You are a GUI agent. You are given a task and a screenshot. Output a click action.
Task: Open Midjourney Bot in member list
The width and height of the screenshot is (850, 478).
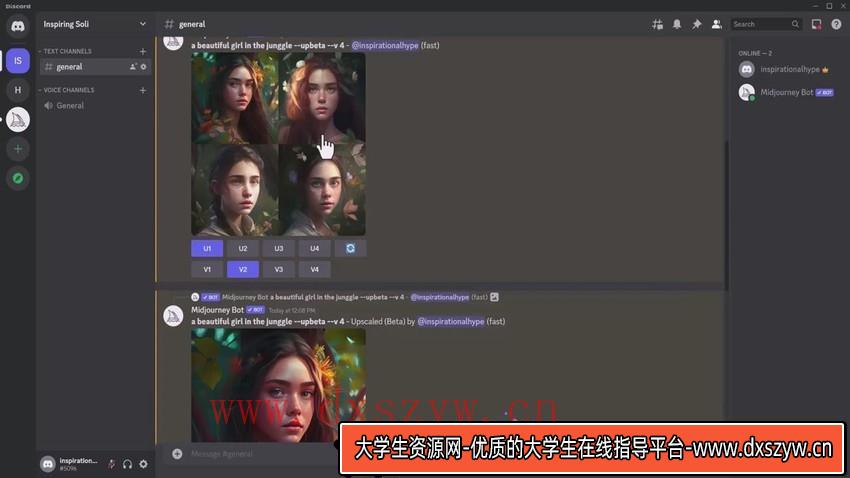[785, 93]
